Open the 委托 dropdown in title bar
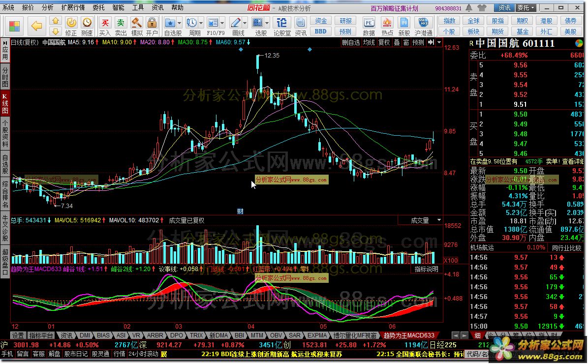The height and width of the screenshot is (364, 588). tap(526, 7)
